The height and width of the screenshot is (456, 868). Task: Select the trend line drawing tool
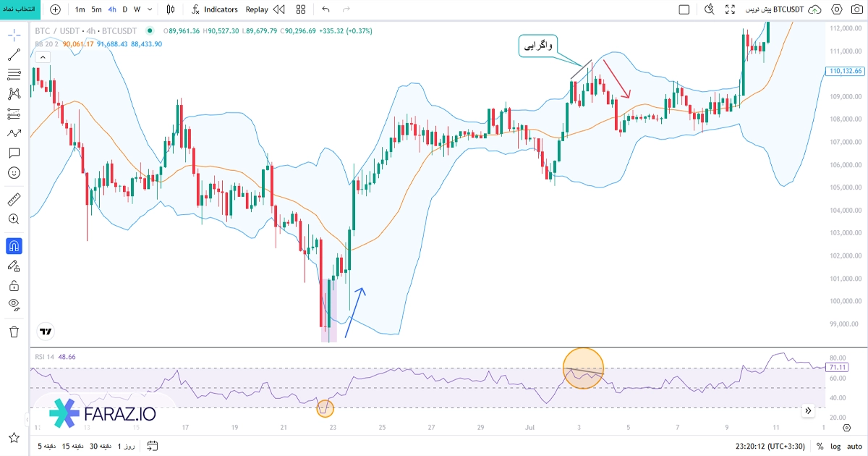(x=14, y=54)
